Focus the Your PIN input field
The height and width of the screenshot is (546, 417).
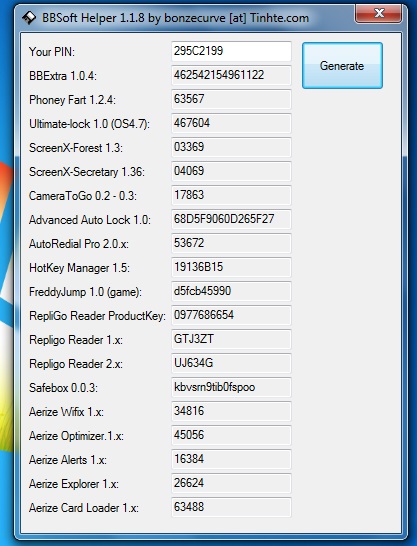click(231, 51)
